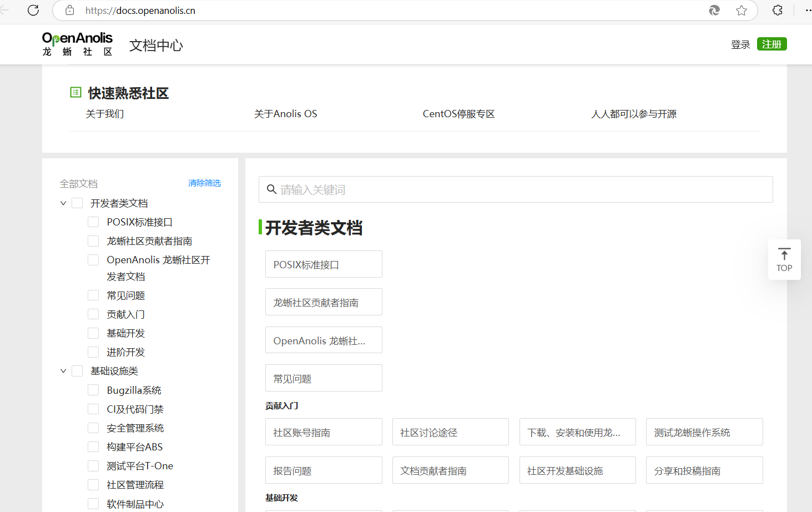Click the Edge copilot swirl icon in address bar
Image resolution: width=812 pixels, height=512 pixels.
[714, 10]
